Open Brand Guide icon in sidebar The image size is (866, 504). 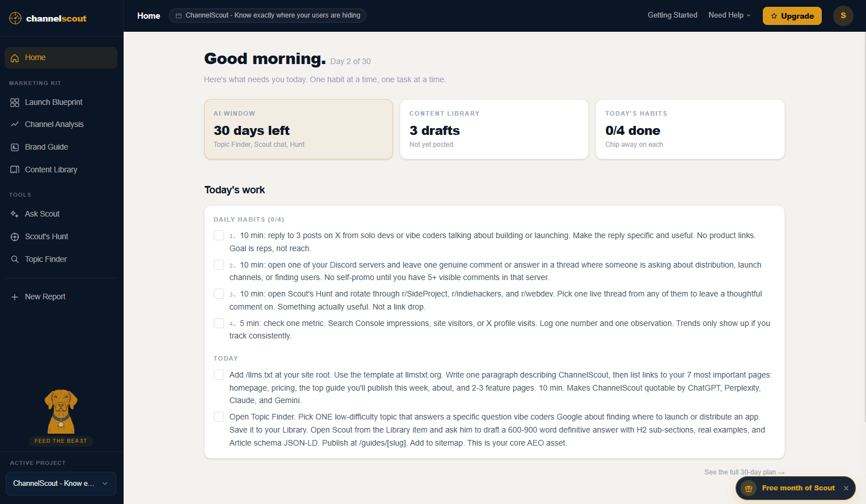click(x=15, y=147)
